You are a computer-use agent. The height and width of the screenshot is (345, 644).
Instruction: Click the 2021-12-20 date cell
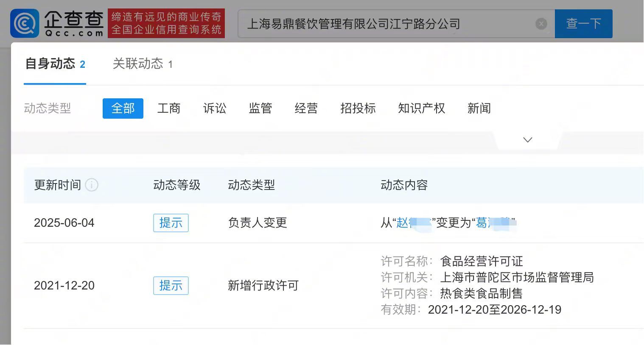coord(64,286)
